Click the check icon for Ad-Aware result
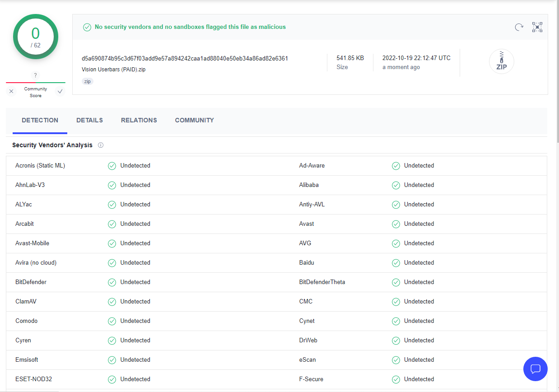Screen dimensions: 559x392 (x=396, y=166)
